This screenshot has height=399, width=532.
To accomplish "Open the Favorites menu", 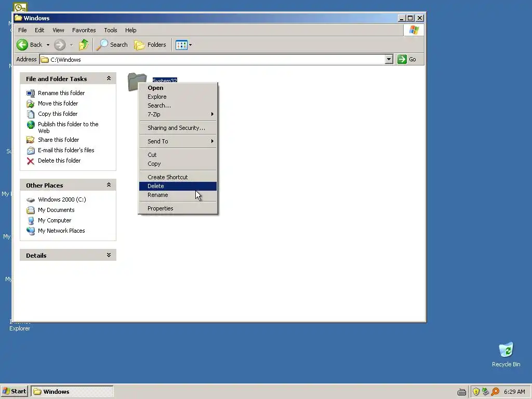I will (84, 30).
